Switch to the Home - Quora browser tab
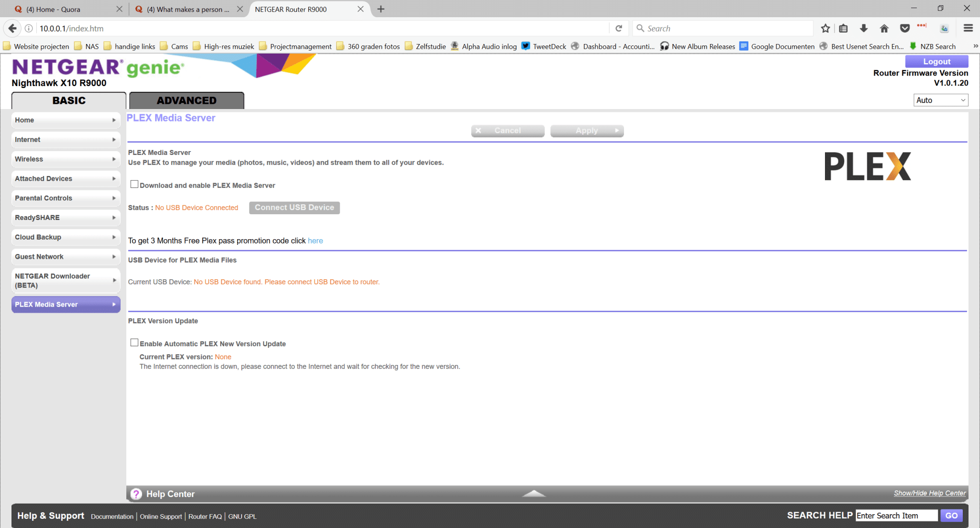This screenshot has width=980, height=528. click(68, 9)
